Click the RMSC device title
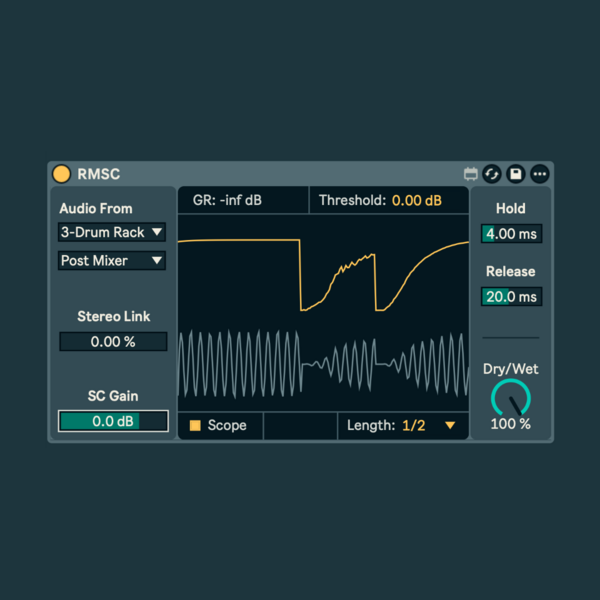The width and height of the screenshot is (600, 600). (99, 174)
